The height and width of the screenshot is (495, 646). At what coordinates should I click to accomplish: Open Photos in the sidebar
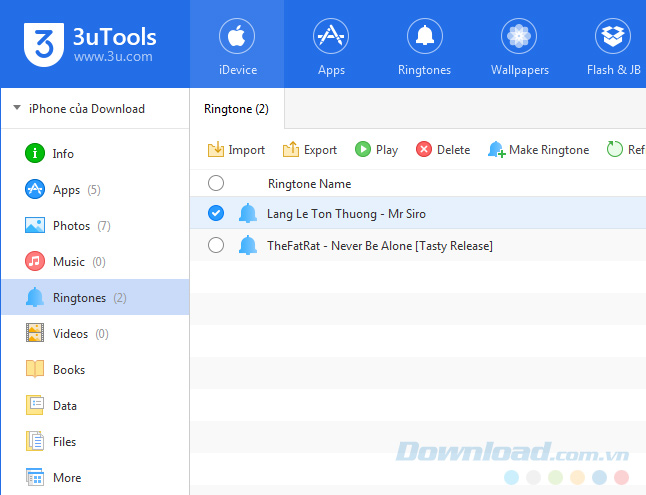[70, 226]
